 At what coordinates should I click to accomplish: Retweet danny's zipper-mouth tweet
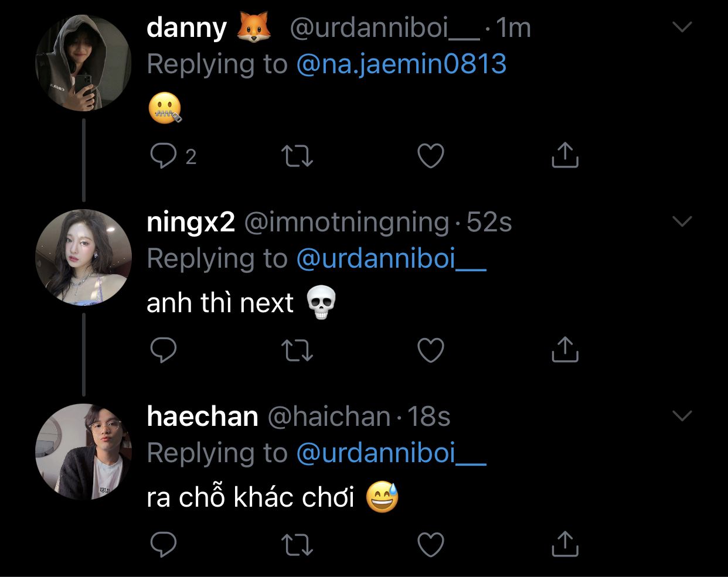point(297,156)
